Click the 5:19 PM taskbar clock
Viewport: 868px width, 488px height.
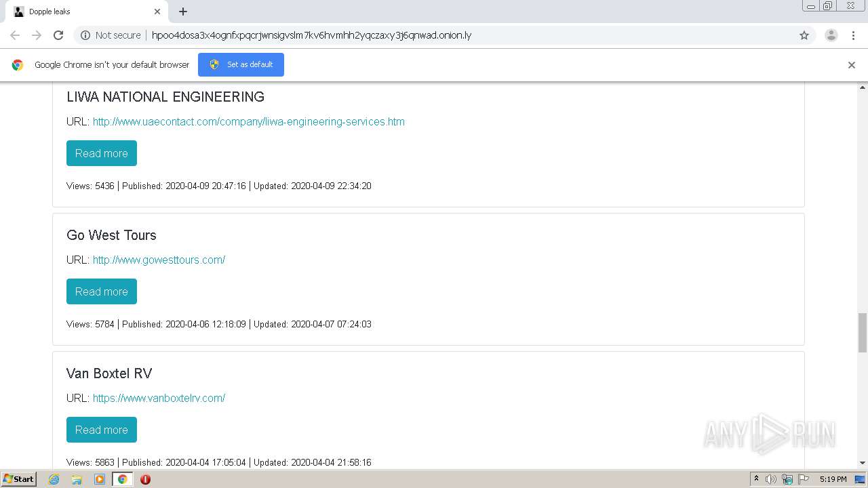(x=833, y=479)
